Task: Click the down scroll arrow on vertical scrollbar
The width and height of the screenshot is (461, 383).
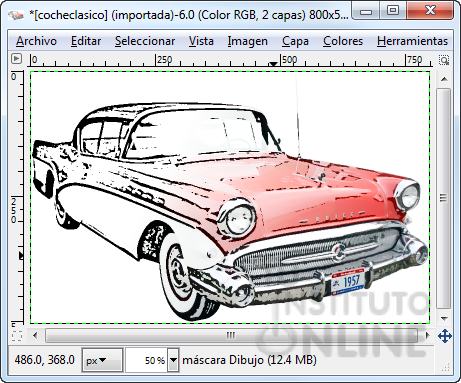Action: [x=444, y=318]
